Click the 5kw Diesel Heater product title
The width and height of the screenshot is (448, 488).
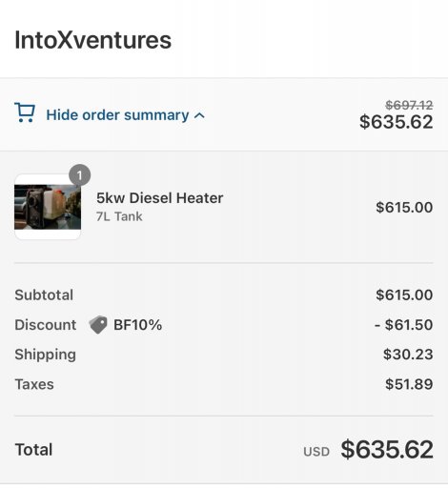pyautogui.click(x=160, y=198)
